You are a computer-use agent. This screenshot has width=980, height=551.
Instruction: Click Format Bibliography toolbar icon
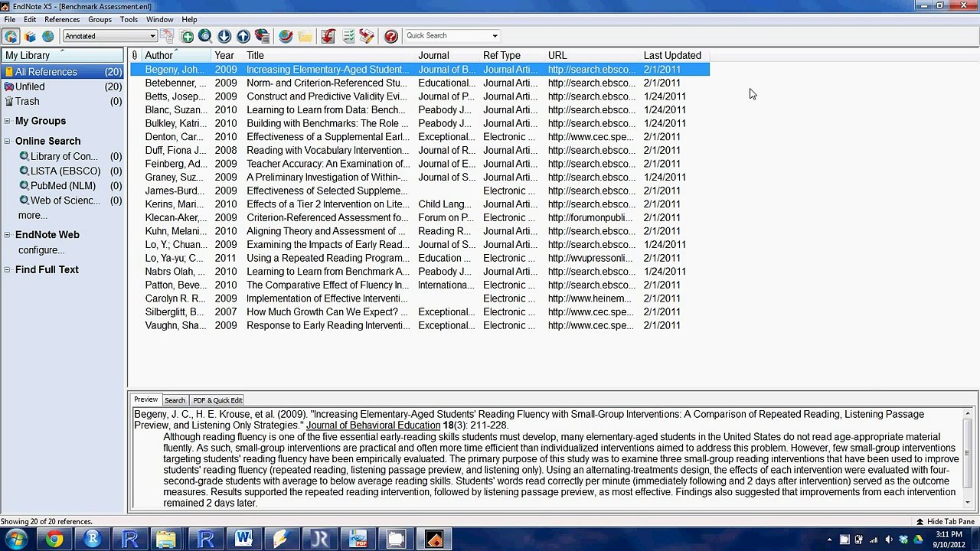pyautogui.click(x=348, y=36)
